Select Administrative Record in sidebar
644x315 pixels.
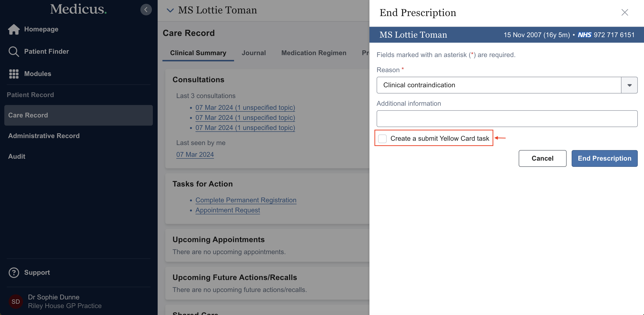(44, 136)
